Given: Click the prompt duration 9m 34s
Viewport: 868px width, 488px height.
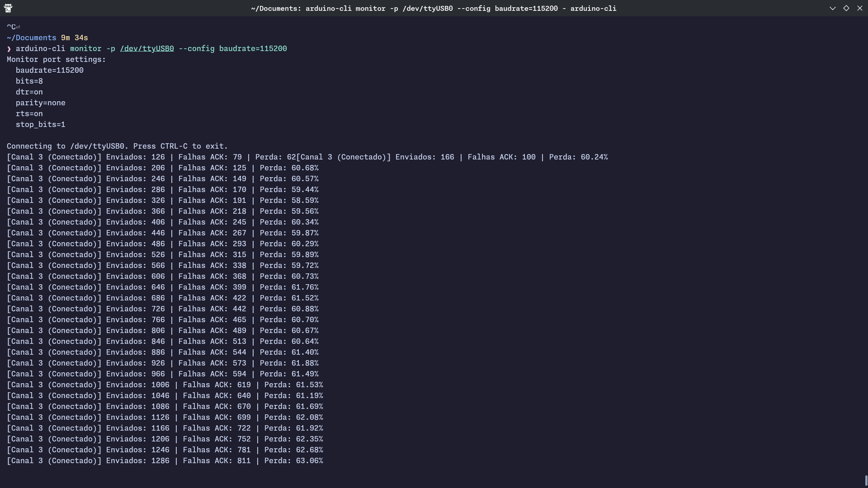Looking at the screenshot, I should tap(75, 38).
